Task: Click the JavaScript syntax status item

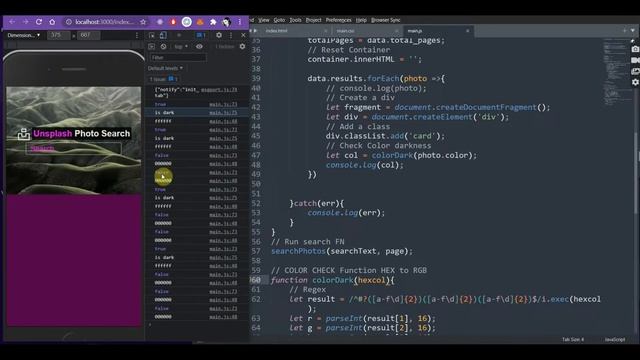Action: (615, 340)
